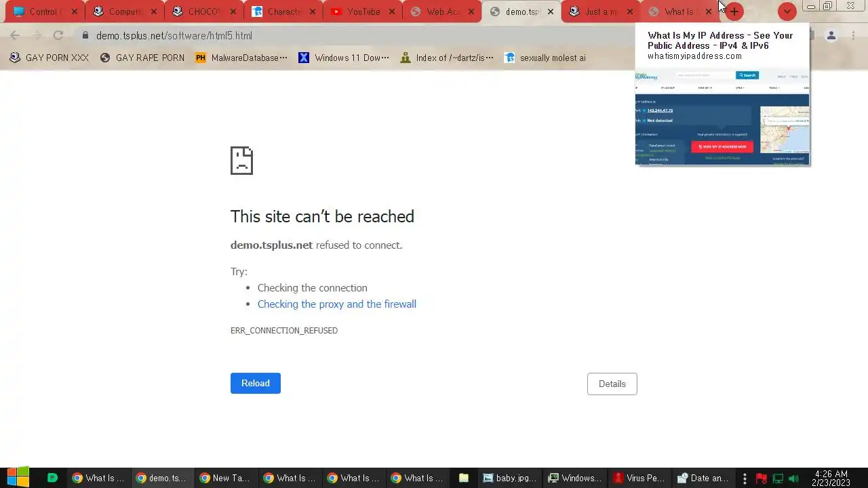Viewport: 868px width, 488px height.
Task: Open the volume speaker tray icon
Action: point(793,479)
